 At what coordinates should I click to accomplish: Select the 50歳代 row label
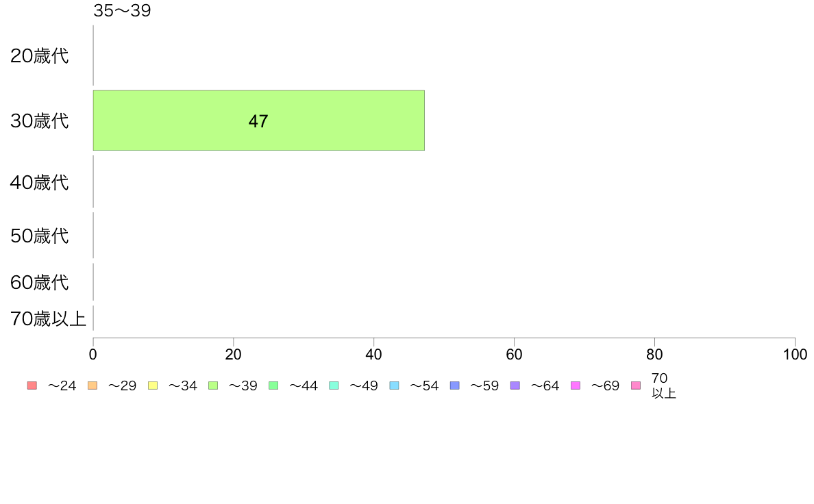[40, 236]
